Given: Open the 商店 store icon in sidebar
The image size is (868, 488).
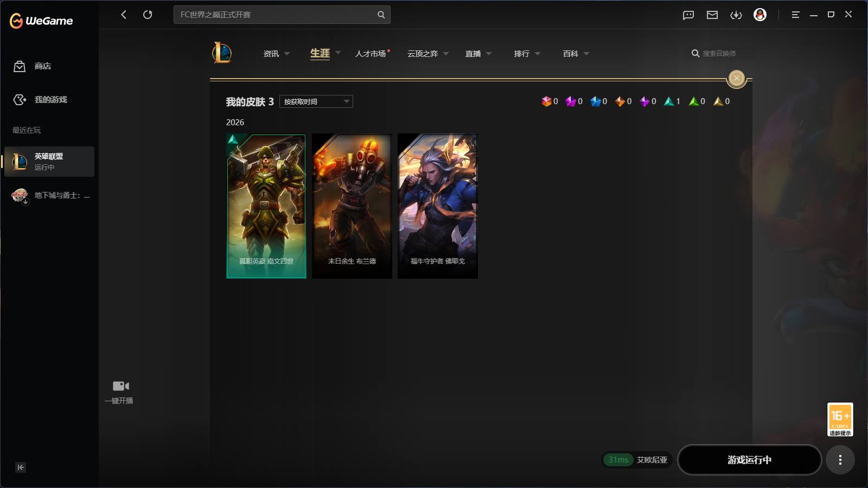Looking at the screenshot, I should tap(20, 66).
